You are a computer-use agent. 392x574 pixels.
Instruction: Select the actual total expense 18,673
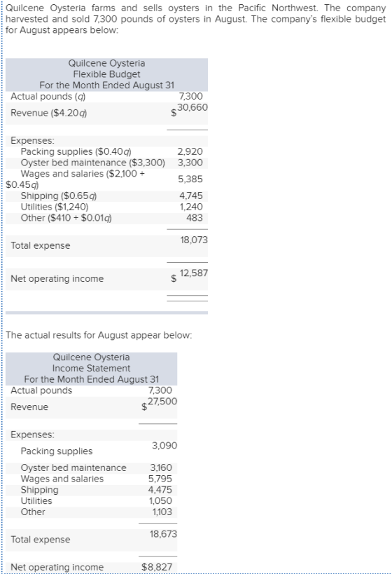tap(163, 534)
